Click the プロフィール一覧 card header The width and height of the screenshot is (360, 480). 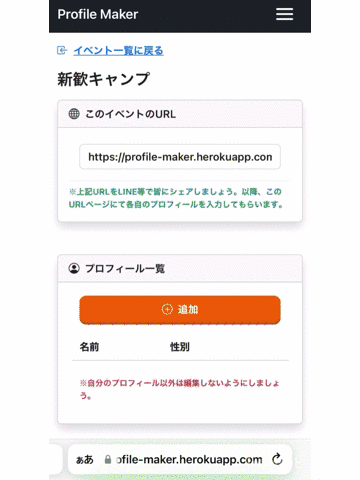(180, 268)
